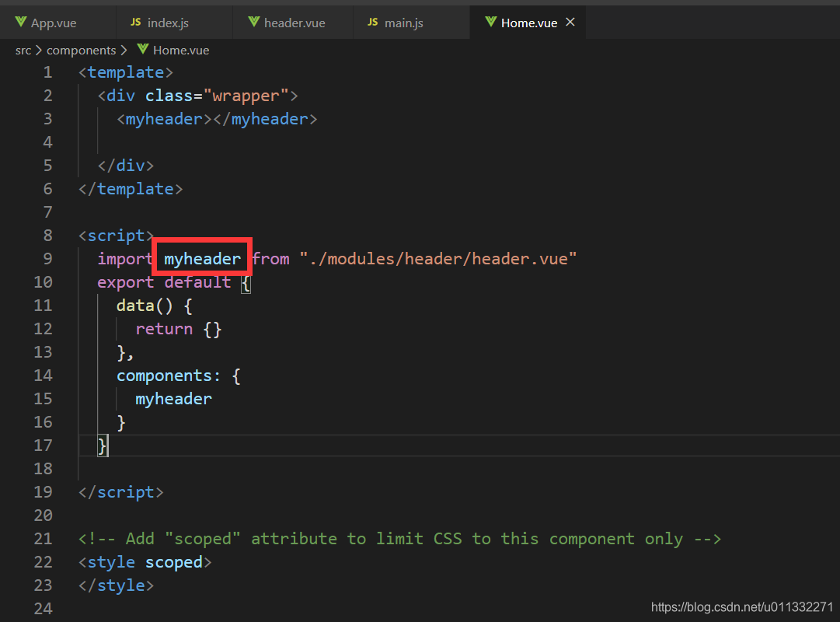Click the src breadcrumb
Image resolution: width=840 pixels, height=622 pixels.
point(23,51)
